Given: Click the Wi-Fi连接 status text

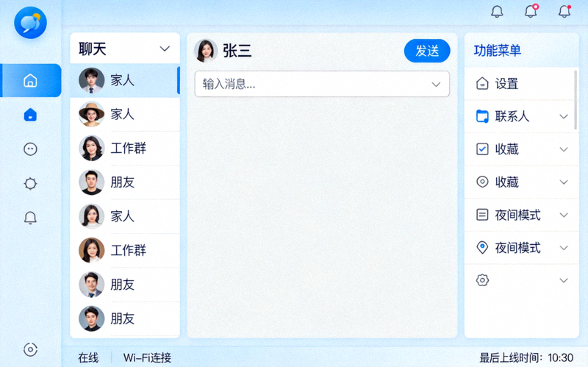Looking at the screenshot, I should [148, 357].
